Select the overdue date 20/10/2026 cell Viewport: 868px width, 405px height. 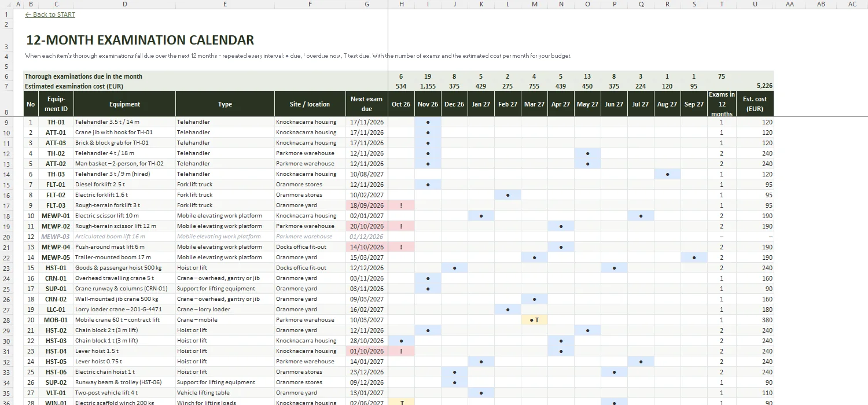pyautogui.click(x=367, y=226)
